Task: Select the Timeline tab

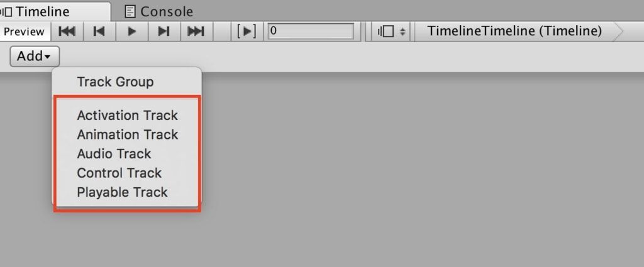Action: (x=55, y=11)
